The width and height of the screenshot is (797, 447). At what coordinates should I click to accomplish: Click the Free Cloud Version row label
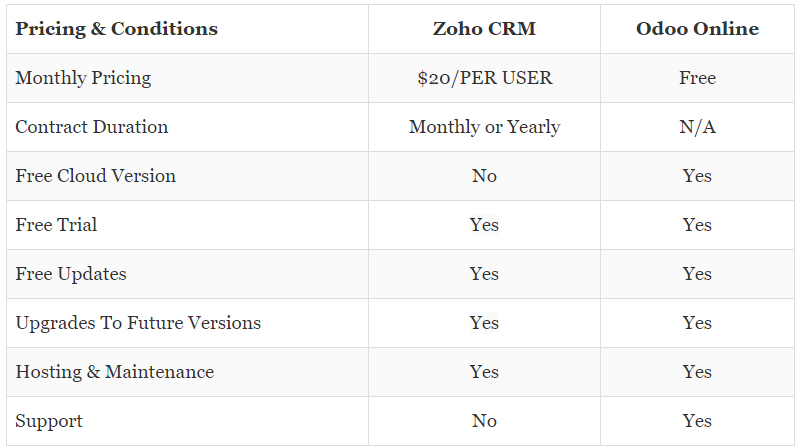coord(96,176)
